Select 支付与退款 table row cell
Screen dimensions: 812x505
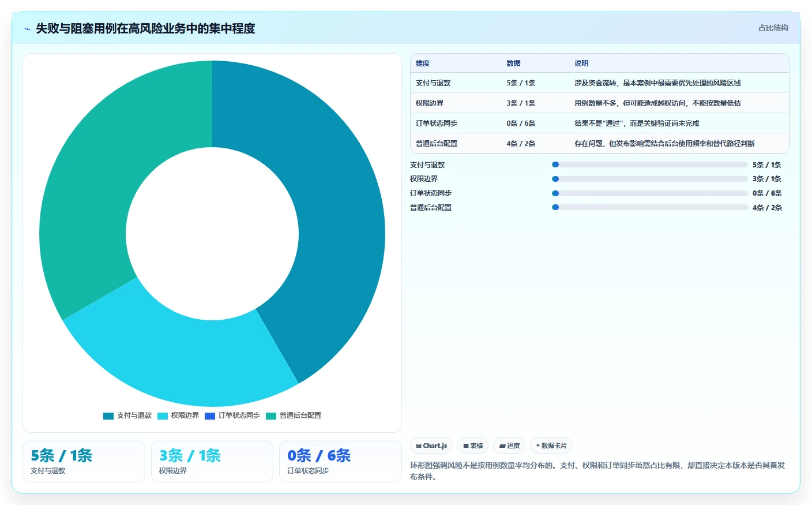tap(433, 83)
